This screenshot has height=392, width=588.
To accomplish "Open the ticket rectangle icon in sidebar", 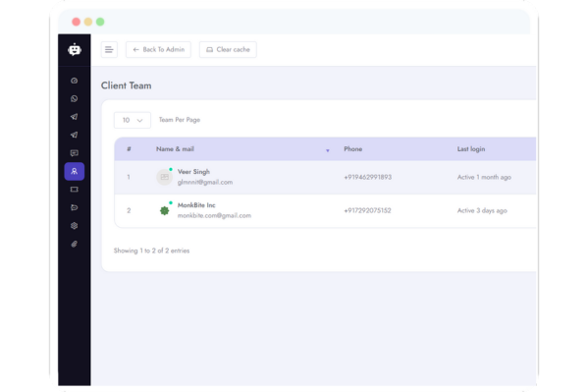I will tap(75, 190).
